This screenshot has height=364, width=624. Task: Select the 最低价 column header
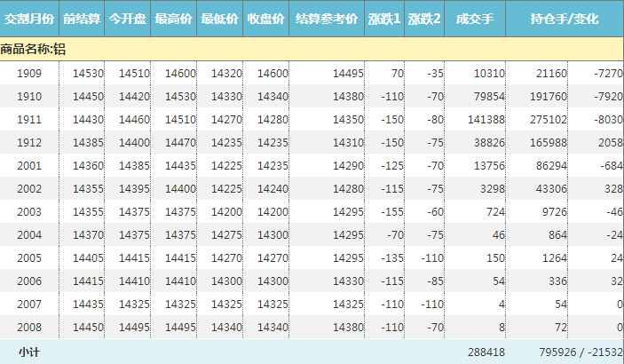point(220,19)
